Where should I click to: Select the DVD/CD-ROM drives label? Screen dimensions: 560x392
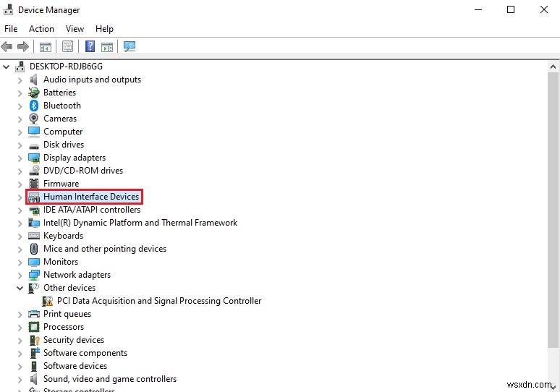[83, 171]
